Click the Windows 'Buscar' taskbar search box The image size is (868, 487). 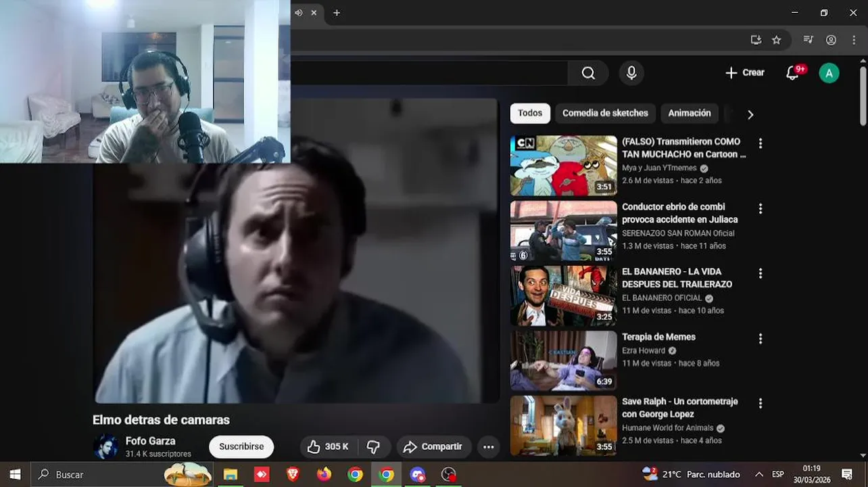(122, 474)
